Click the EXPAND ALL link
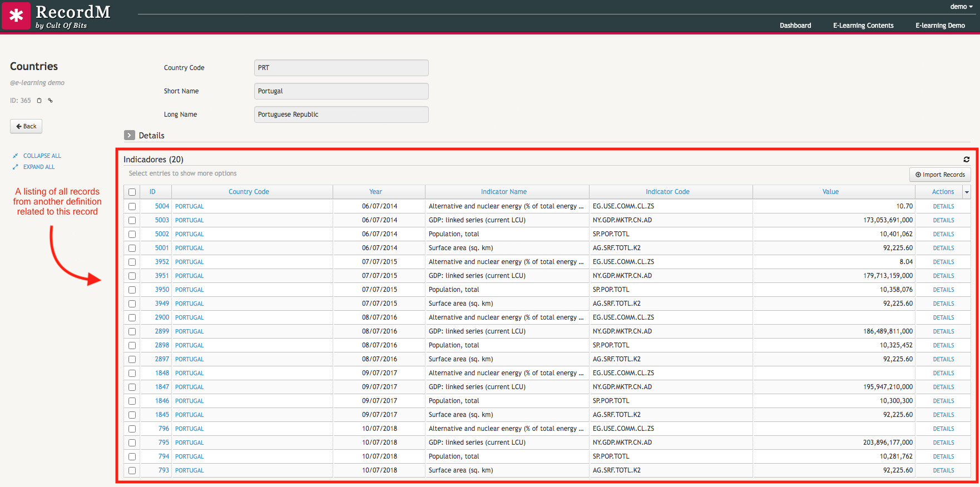The width and height of the screenshot is (980, 487). 39,167
